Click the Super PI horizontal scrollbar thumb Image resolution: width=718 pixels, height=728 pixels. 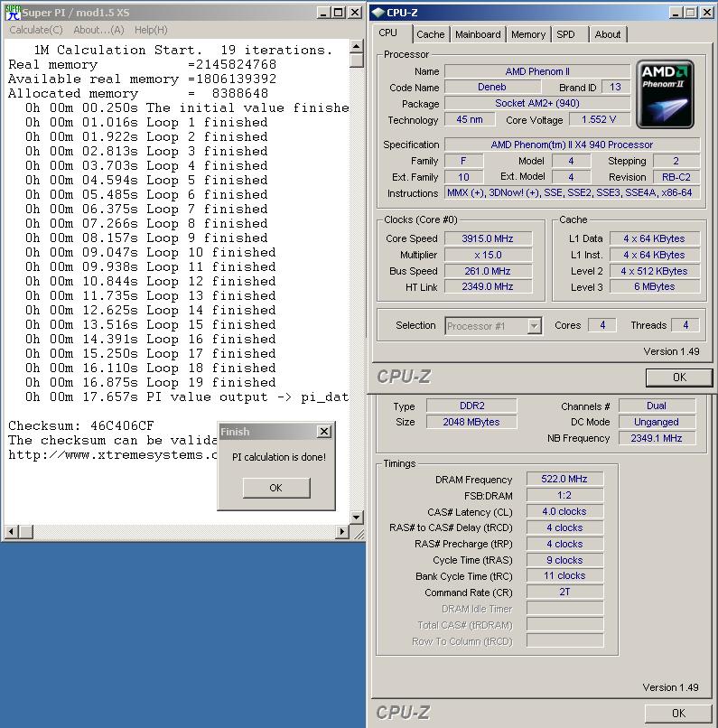26,531
